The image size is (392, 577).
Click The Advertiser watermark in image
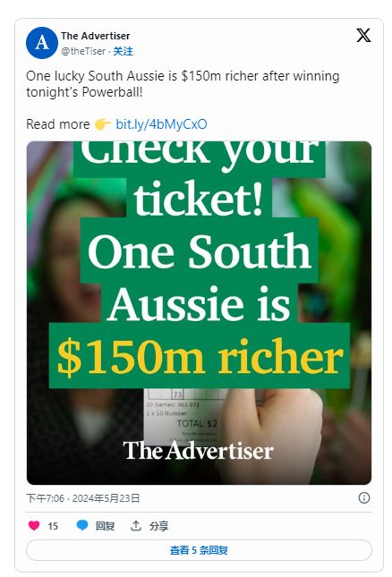198,450
